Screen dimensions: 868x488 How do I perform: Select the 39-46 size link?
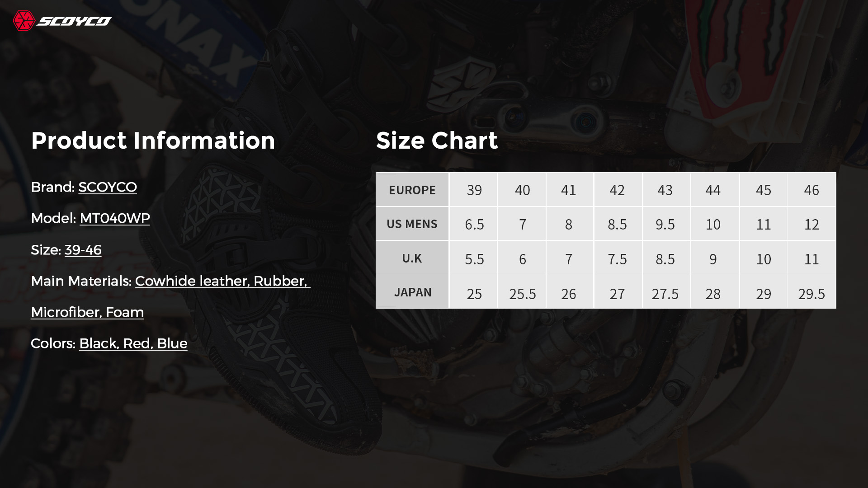point(83,250)
